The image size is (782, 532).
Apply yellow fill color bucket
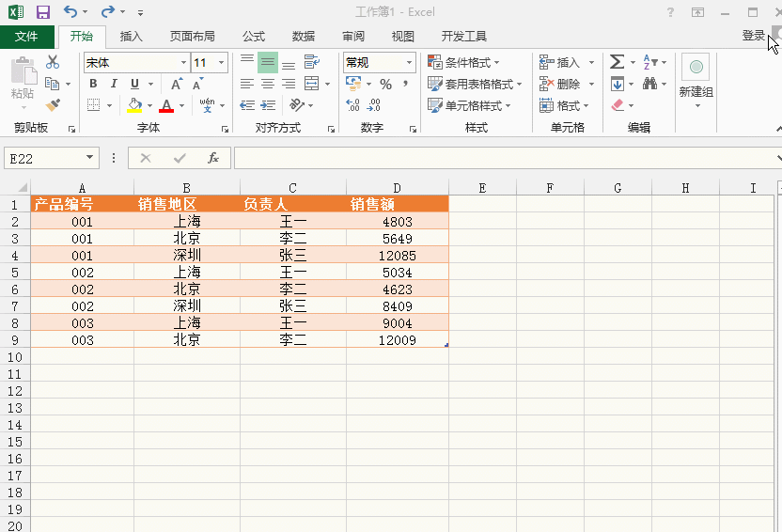(134, 104)
